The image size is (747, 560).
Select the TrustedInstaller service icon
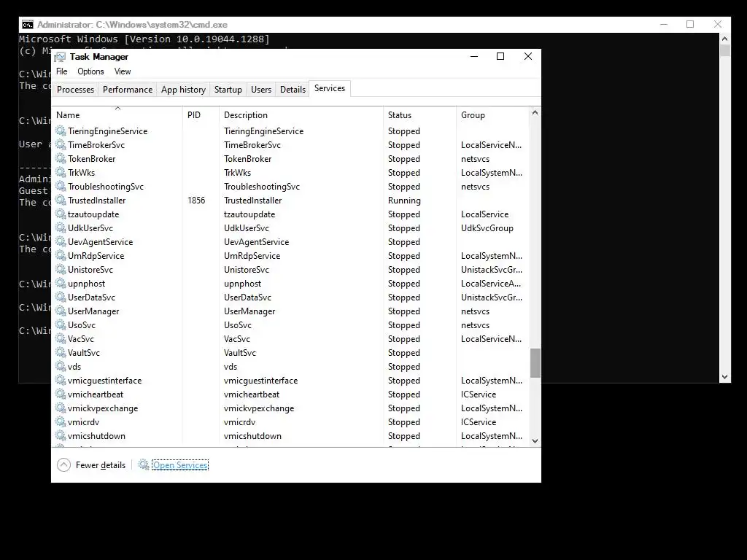(x=61, y=200)
